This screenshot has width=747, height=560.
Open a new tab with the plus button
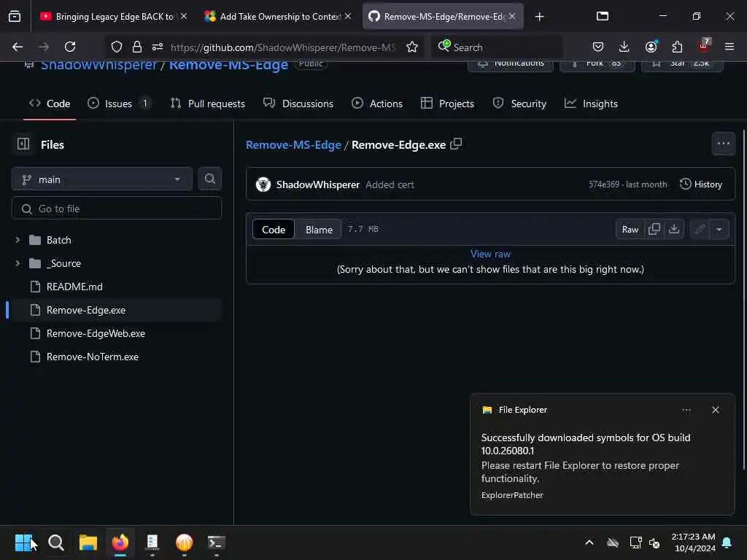tap(539, 17)
